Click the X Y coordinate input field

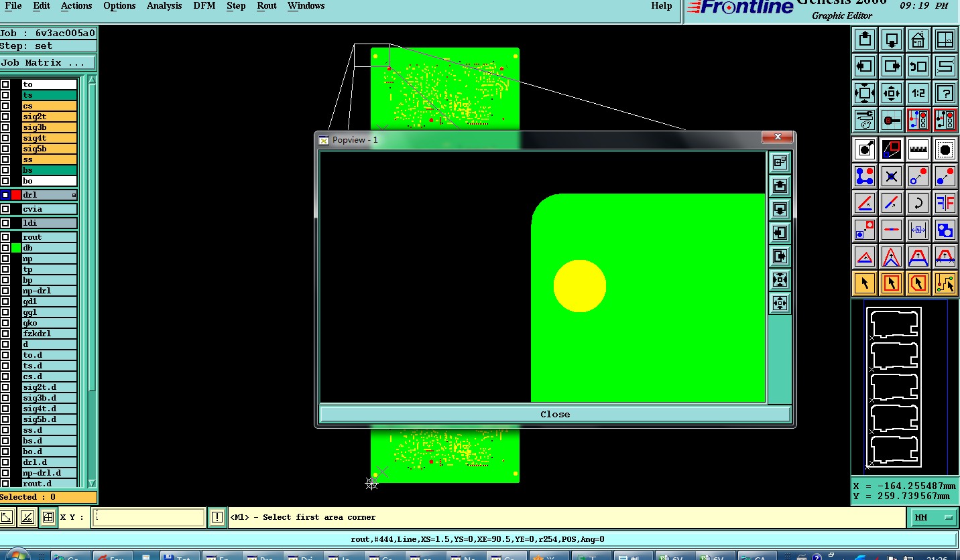(148, 517)
